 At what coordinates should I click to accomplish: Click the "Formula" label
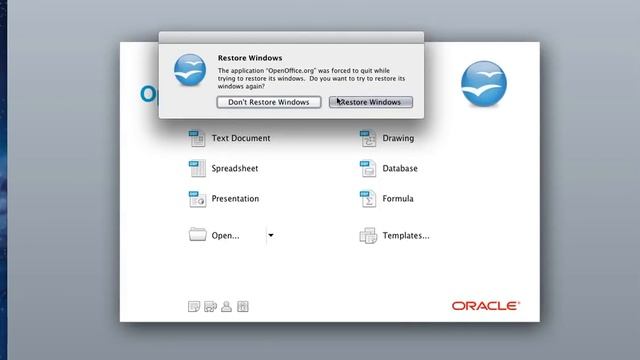tap(398, 199)
